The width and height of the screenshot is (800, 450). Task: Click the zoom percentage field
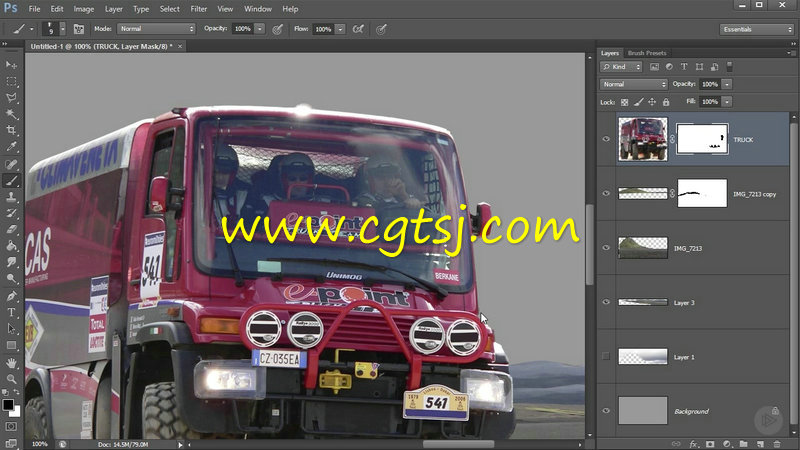(x=40, y=444)
